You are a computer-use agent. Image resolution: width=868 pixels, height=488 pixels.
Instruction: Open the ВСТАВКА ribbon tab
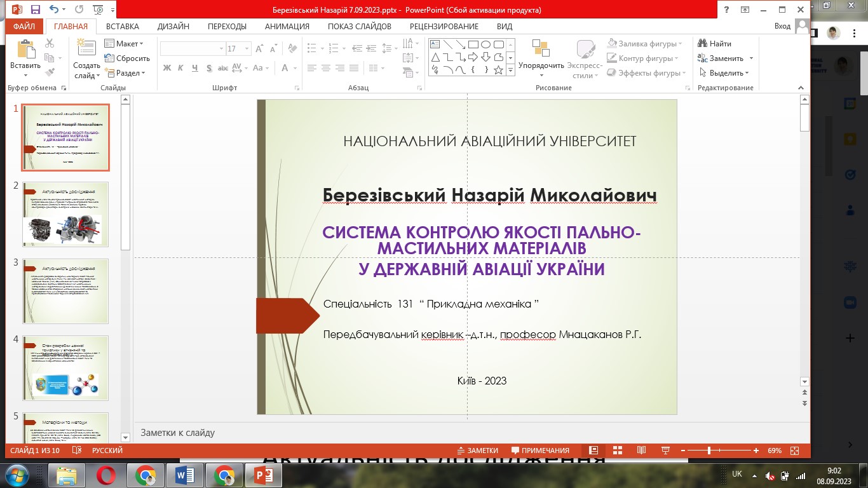[123, 26]
